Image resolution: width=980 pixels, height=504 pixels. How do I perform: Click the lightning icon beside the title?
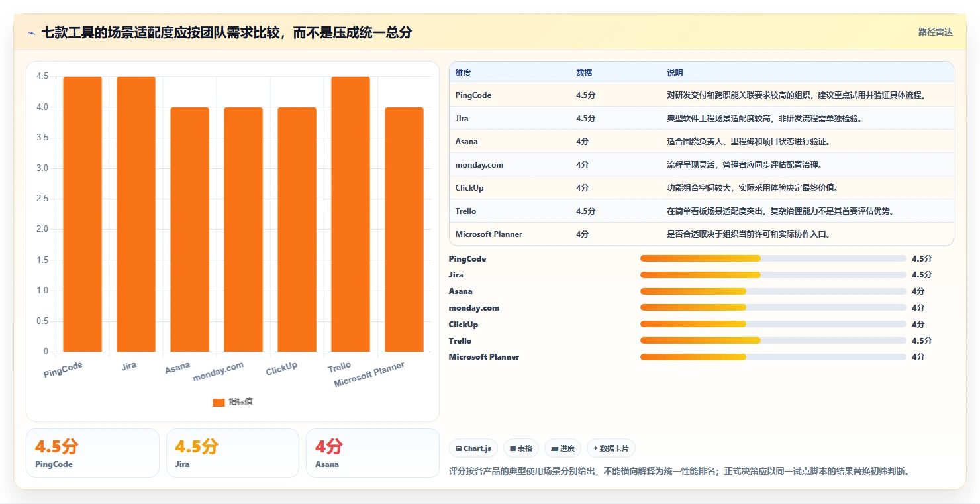[x=31, y=32]
